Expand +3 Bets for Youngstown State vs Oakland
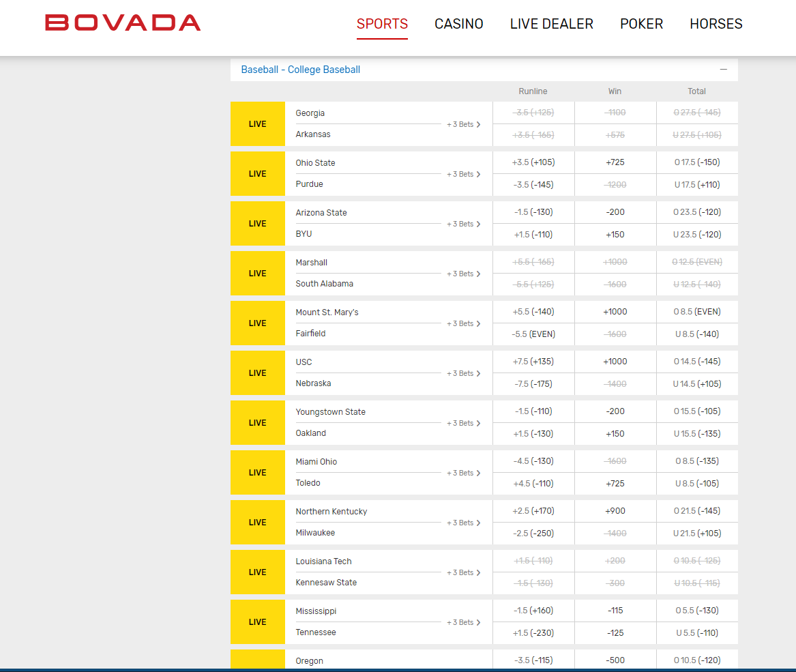The width and height of the screenshot is (796, 672). pos(464,423)
